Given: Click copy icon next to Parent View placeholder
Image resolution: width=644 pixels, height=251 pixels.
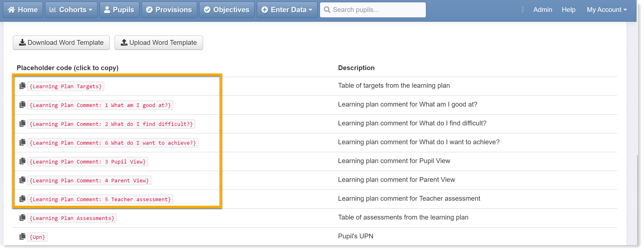Looking at the screenshot, I should click(x=23, y=180).
